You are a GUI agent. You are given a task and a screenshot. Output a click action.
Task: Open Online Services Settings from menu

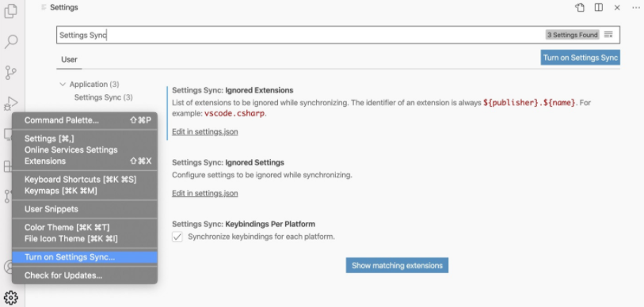coord(85,150)
